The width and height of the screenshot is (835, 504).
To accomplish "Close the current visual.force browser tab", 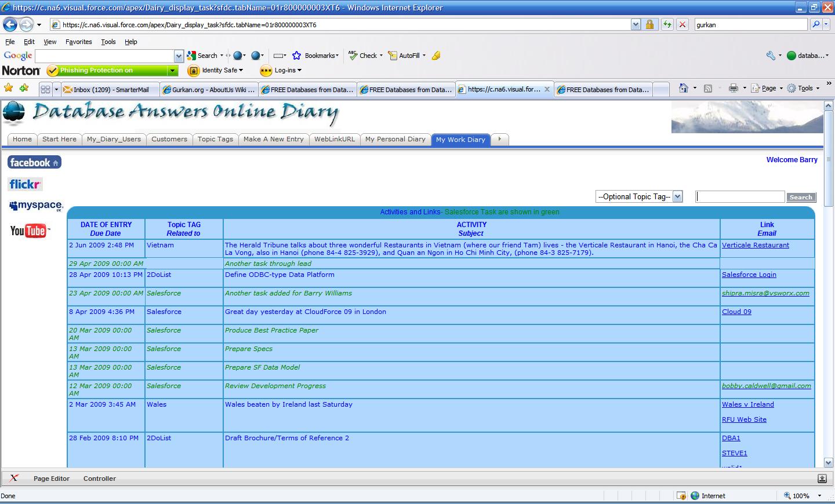I will [x=547, y=89].
